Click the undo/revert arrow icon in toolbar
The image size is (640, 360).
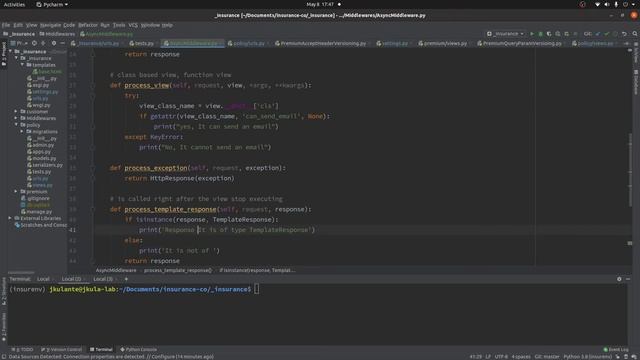624,34
